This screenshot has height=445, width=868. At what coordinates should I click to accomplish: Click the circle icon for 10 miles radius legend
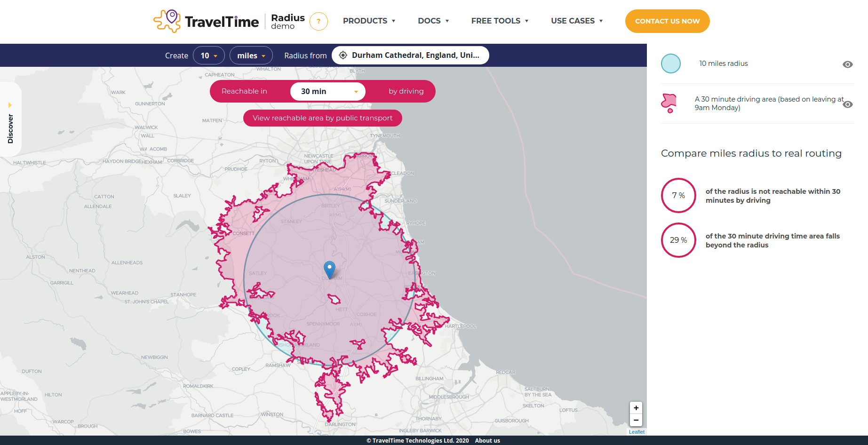click(671, 63)
